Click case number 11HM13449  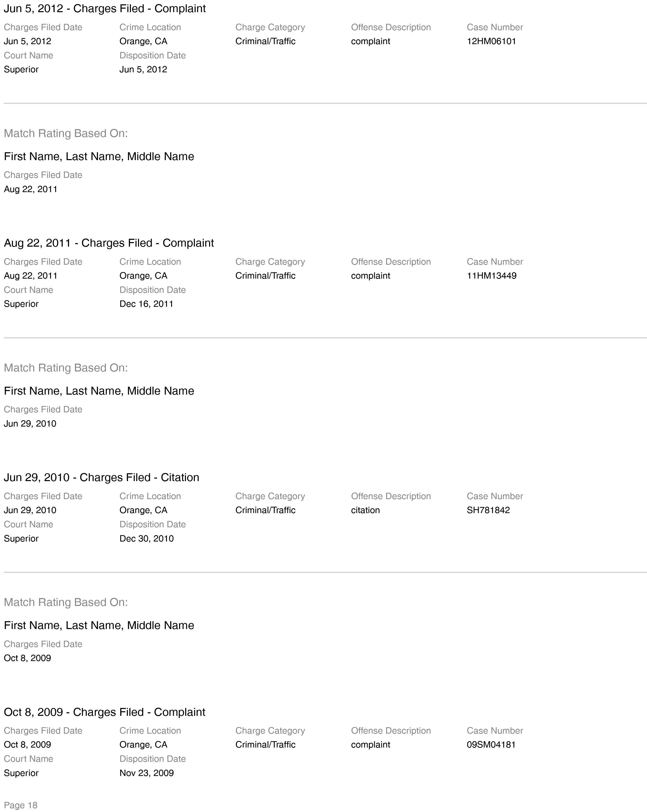(491, 276)
